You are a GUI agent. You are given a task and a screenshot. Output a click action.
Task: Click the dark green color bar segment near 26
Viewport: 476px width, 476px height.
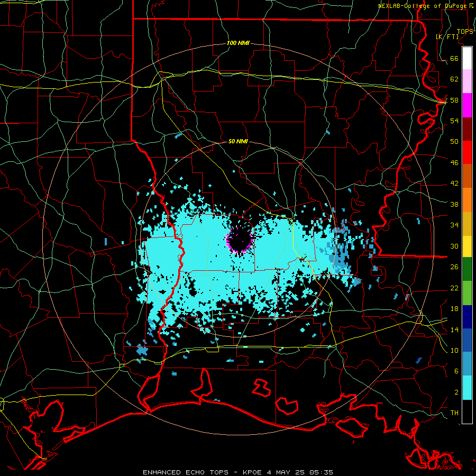pos(467,269)
